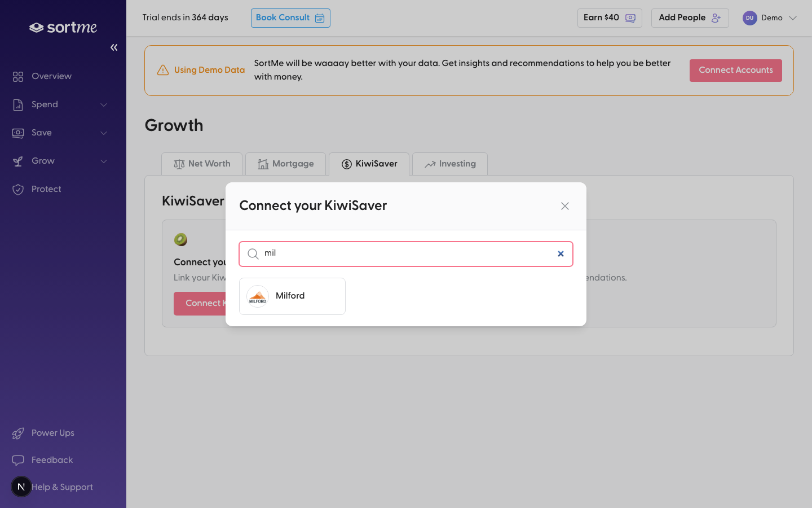
Task: Open the Demo user dropdown
Action: point(770,18)
